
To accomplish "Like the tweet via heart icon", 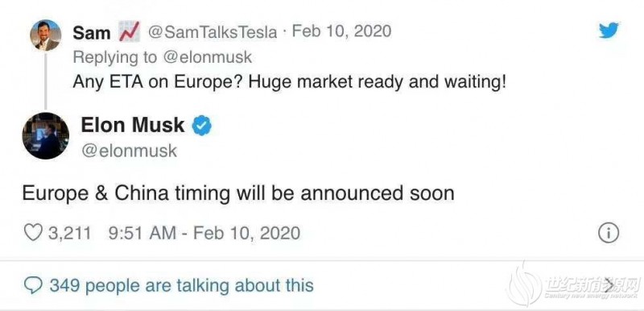I will [x=33, y=234].
